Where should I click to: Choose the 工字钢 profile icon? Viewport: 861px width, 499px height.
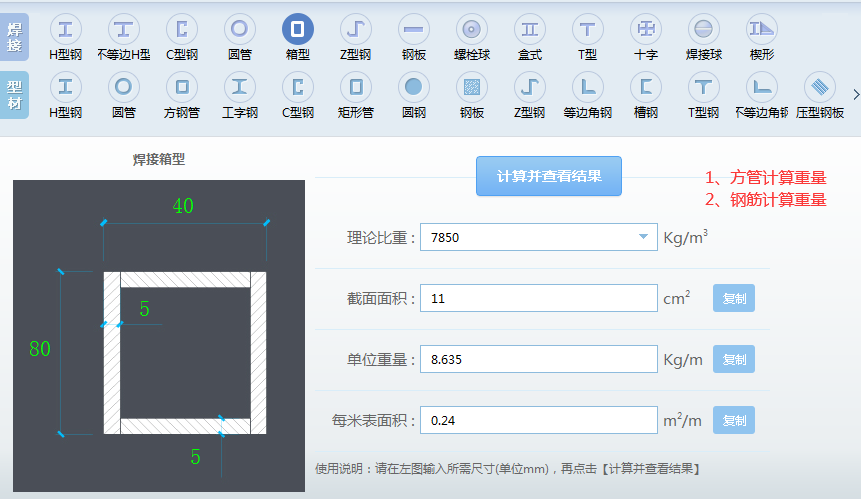tap(239, 87)
